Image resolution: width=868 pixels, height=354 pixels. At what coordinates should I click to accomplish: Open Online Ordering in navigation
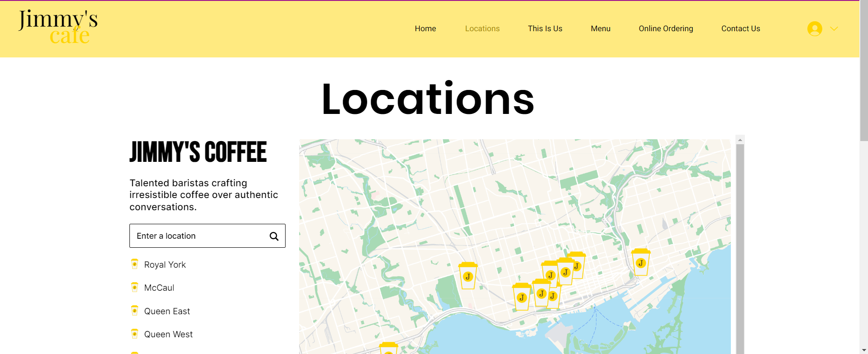[x=666, y=28]
